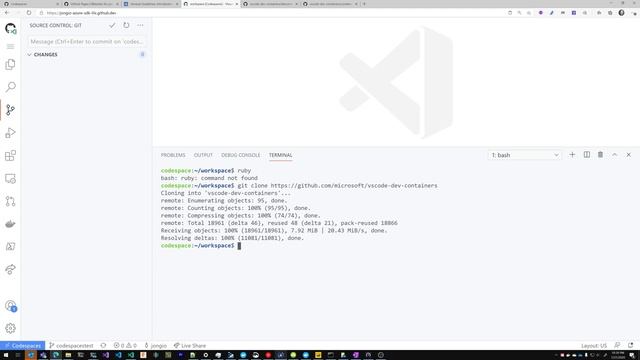
Task: Kill the terminal with trash icon
Action: pos(600,155)
